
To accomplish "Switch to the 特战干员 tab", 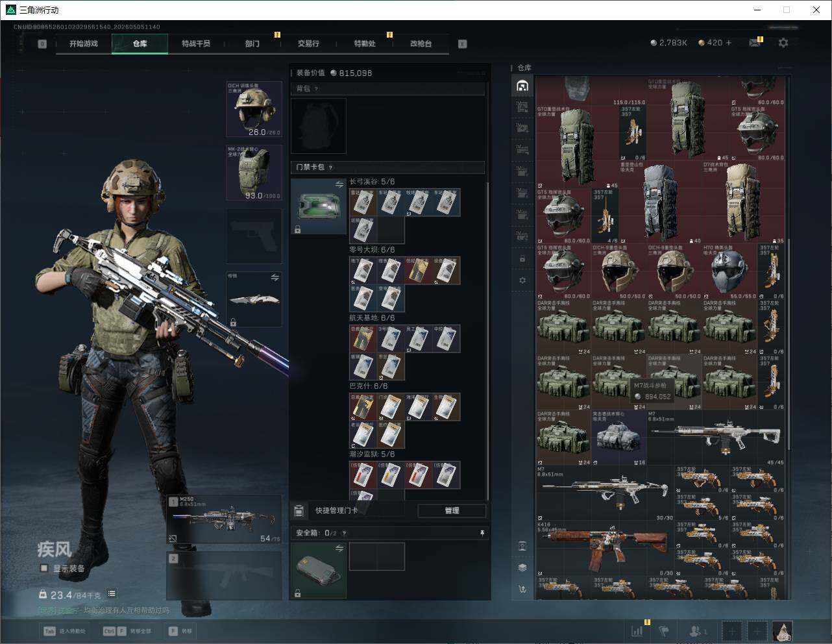I will [196, 43].
